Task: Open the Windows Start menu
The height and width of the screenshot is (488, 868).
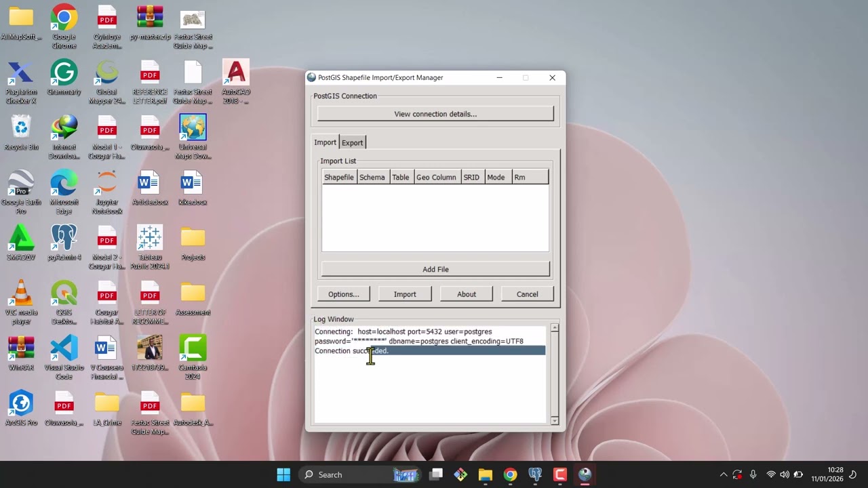Action: [x=283, y=474]
